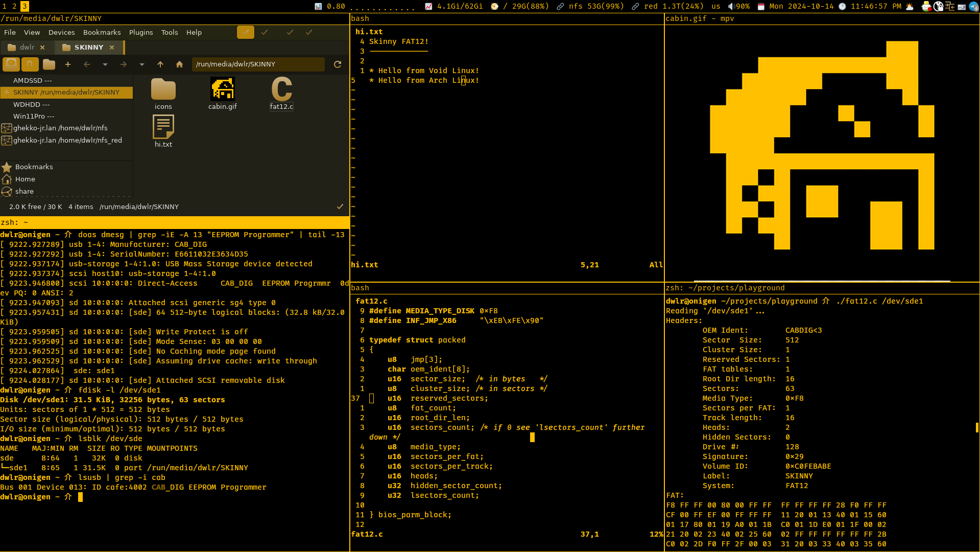The height and width of the screenshot is (552, 980).
Task: Open the Tools menu
Action: pyautogui.click(x=170, y=32)
